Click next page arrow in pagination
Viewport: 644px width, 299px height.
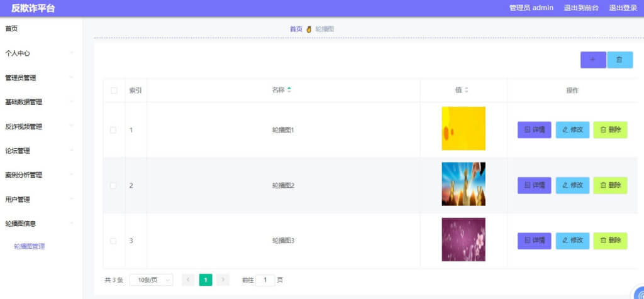pyautogui.click(x=223, y=280)
